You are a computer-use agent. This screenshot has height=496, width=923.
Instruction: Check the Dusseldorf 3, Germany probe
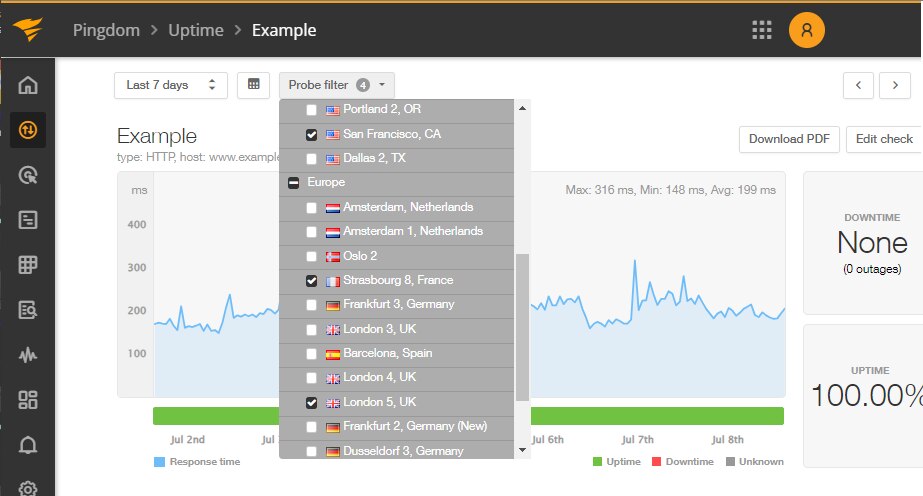(311, 451)
